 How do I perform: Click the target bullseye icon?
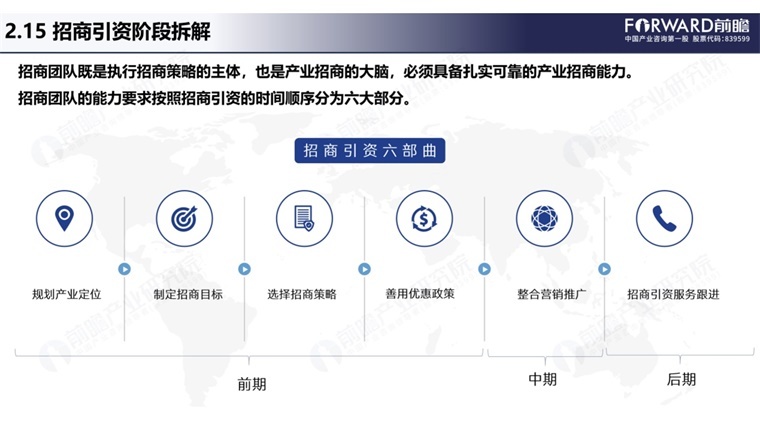184,219
